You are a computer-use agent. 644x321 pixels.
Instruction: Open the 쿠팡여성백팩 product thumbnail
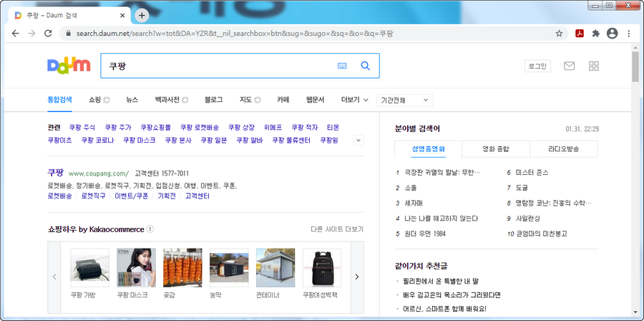[322, 267]
